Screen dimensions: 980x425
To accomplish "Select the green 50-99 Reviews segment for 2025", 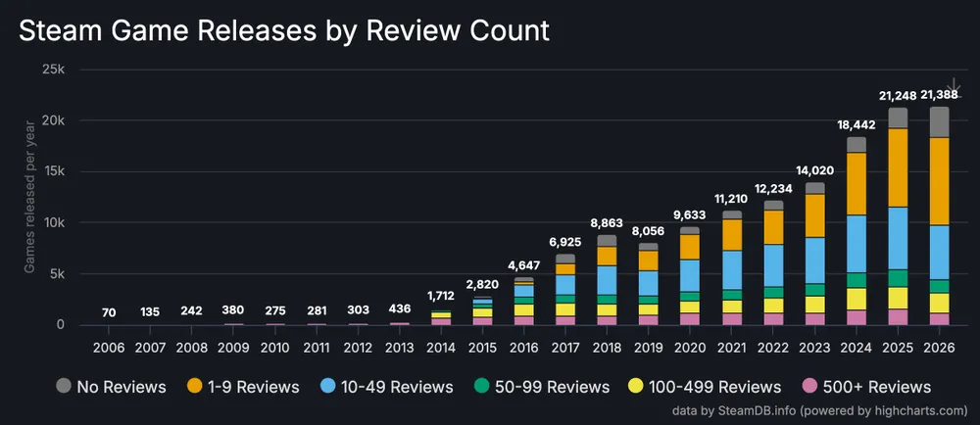I will coord(898,278).
